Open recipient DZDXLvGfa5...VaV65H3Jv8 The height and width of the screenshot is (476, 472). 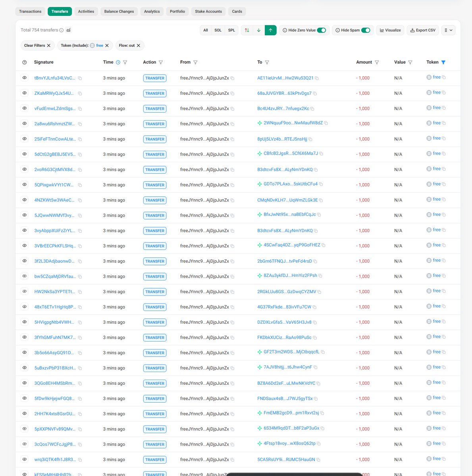(284, 322)
